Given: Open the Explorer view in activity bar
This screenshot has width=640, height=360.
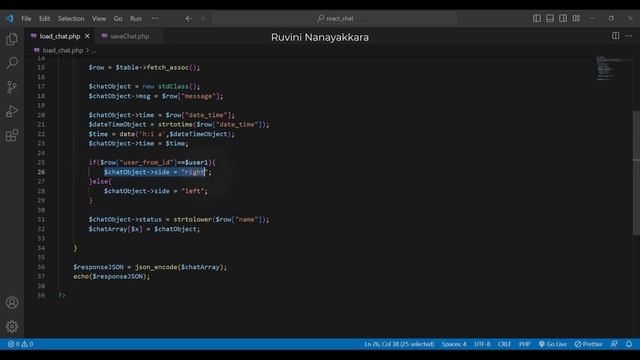Looking at the screenshot, I should [12, 39].
